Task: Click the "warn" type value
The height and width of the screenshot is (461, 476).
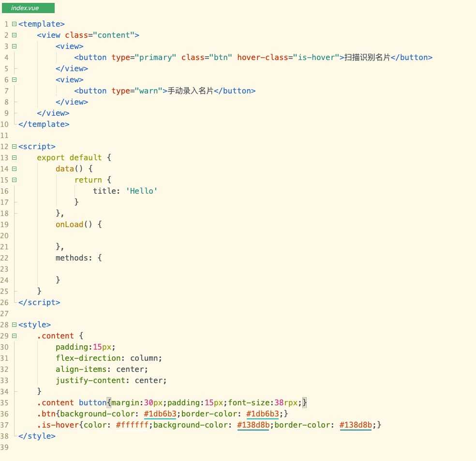Action: click(x=149, y=91)
